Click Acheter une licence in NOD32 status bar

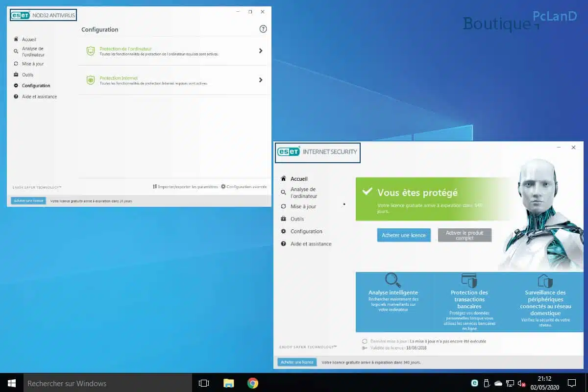(x=28, y=200)
